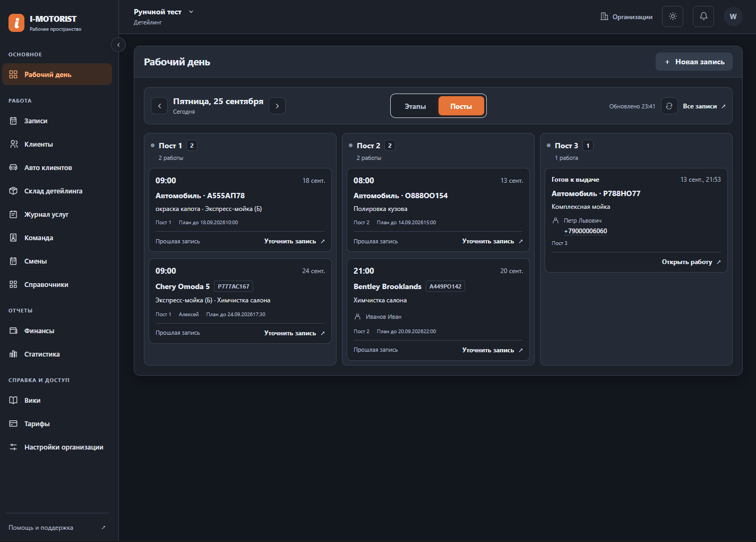
Task: Click the Финансы wallet icon
Action: coord(14,331)
